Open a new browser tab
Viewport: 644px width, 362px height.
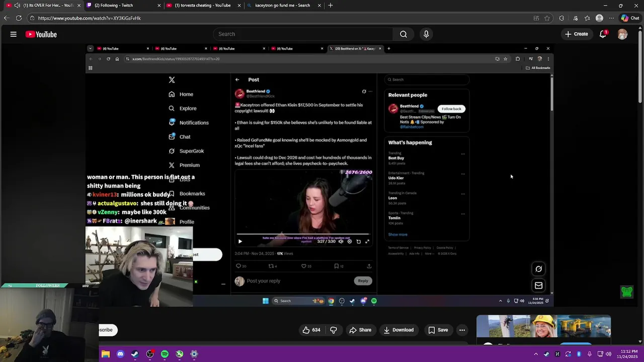click(331, 5)
